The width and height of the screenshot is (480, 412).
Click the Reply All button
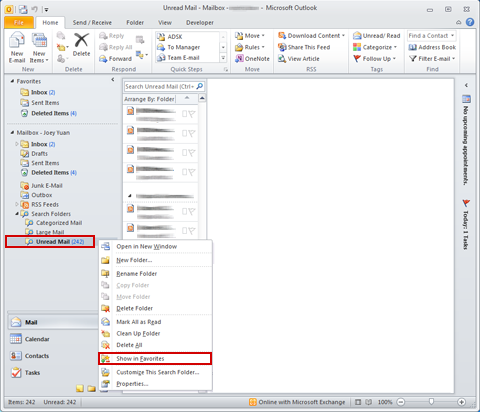point(116,47)
